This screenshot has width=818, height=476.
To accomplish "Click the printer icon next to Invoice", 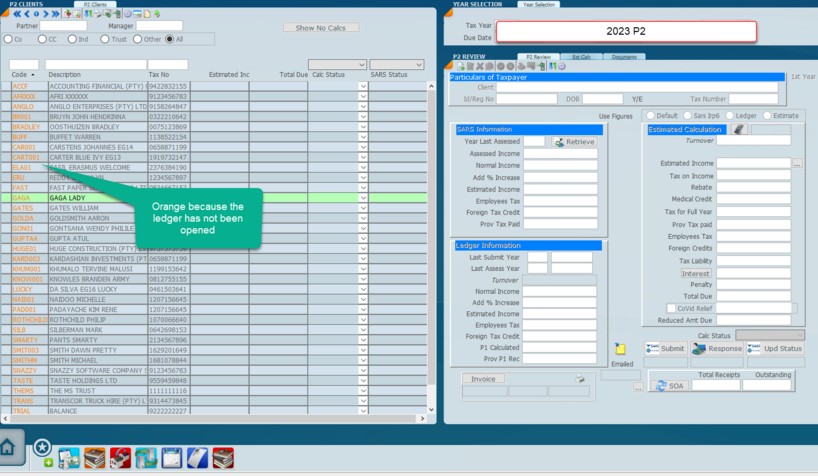I will (580, 379).
